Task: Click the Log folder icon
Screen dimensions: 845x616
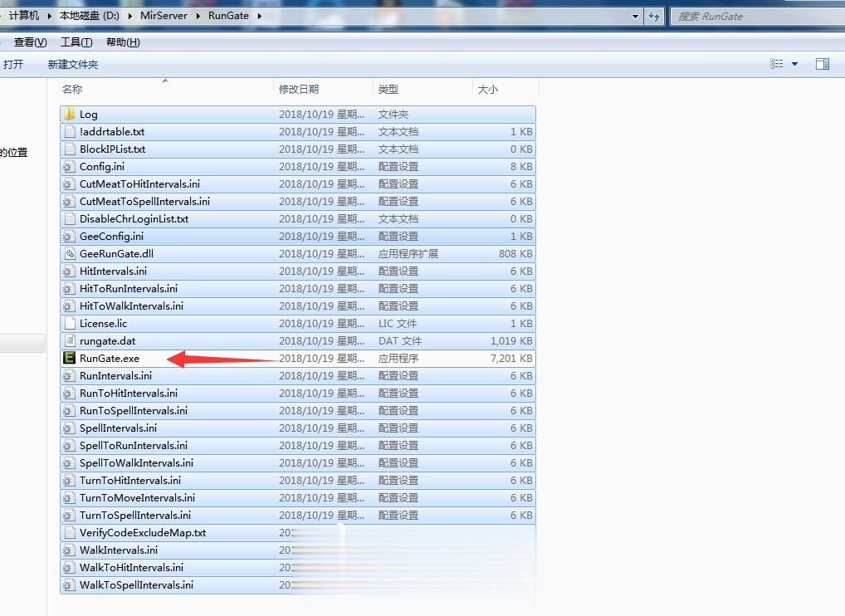Action: [69, 114]
